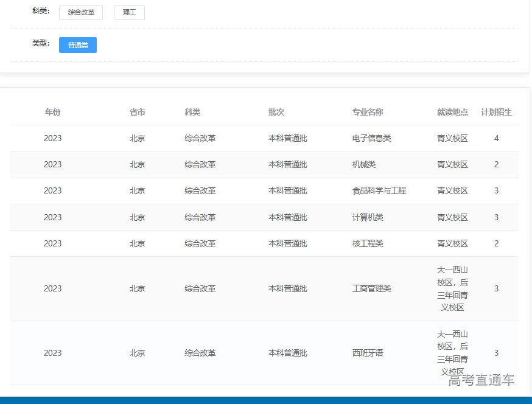Select the 综合改革 subject filter
This screenshot has width=532, height=404.
click(x=81, y=12)
